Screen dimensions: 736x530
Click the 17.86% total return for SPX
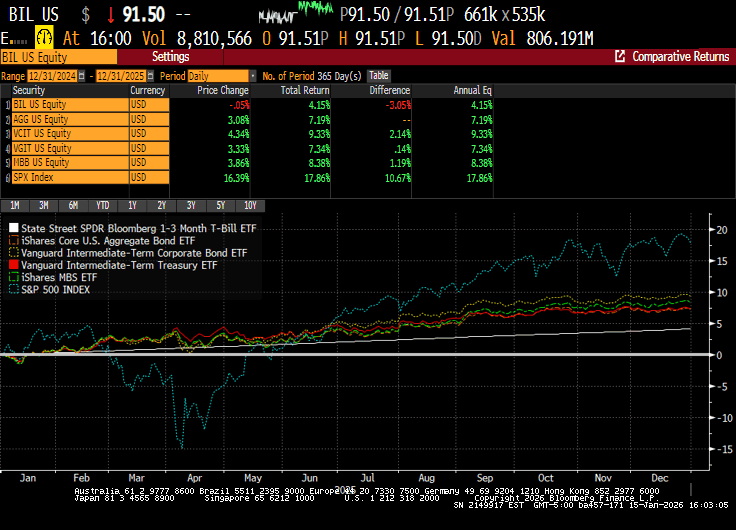point(317,178)
